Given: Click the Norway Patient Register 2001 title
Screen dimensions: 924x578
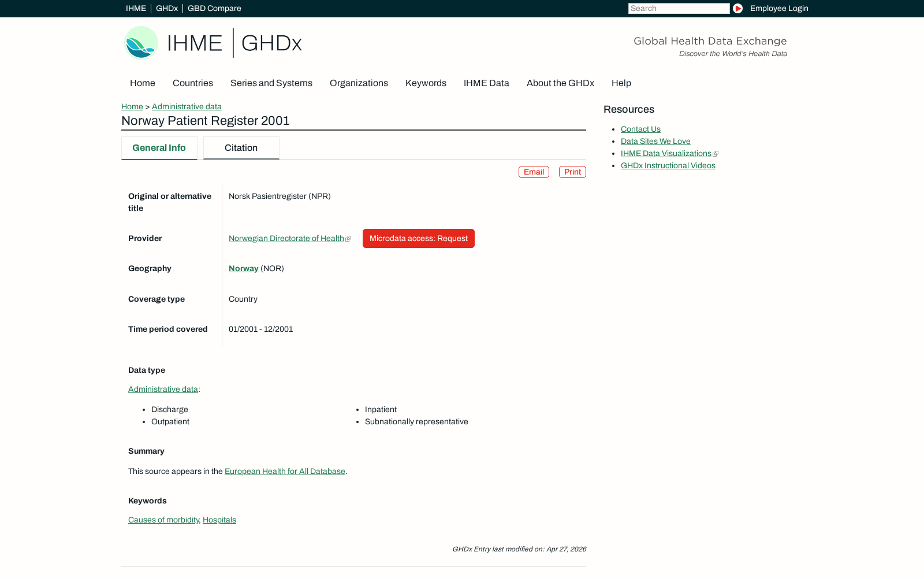Looking at the screenshot, I should point(206,121).
